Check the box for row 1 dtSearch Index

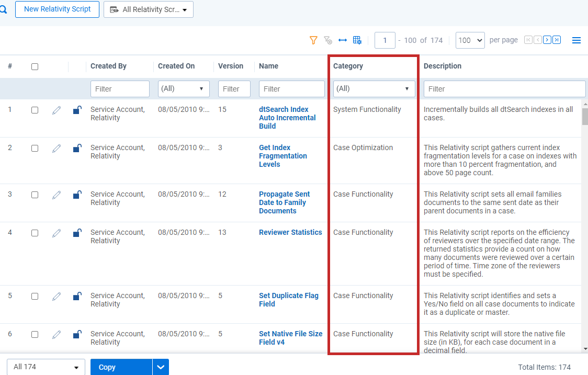point(35,110)
